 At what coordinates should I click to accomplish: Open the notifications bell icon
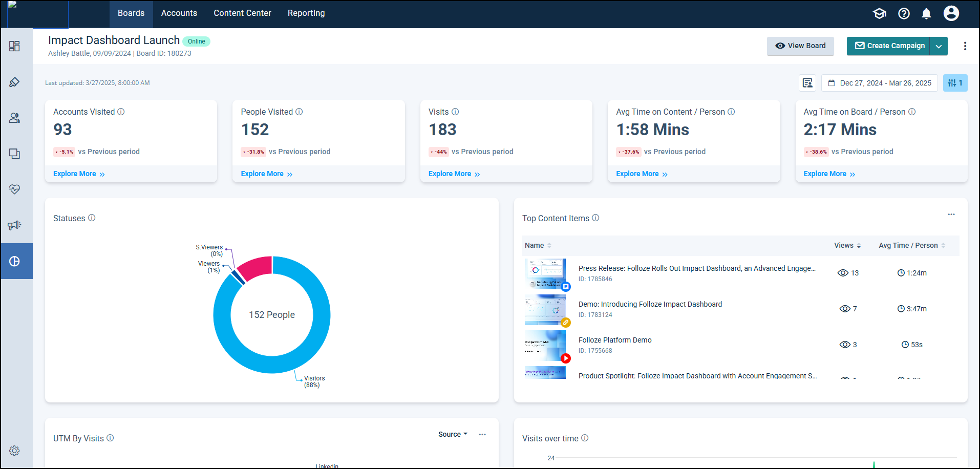[x=926, y=14]
